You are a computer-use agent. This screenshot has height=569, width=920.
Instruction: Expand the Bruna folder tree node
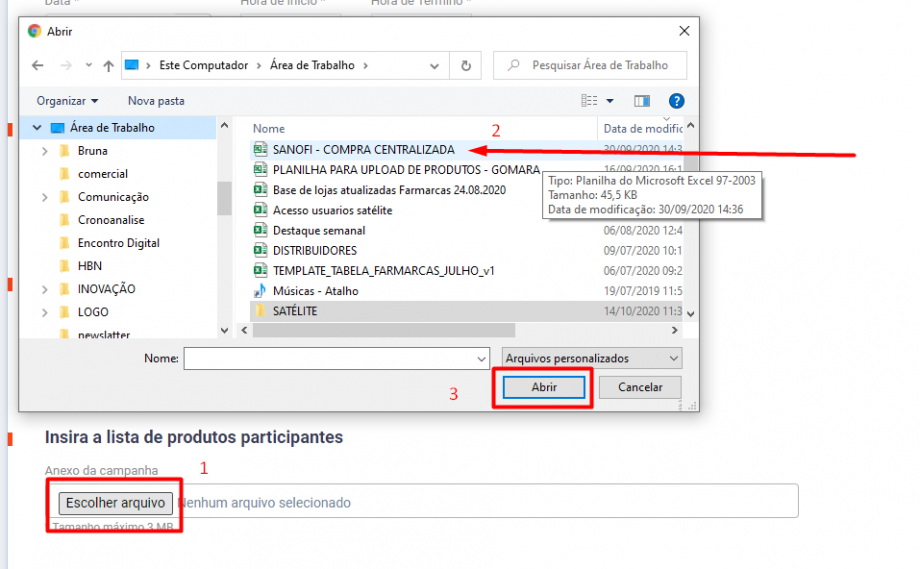click(45, 151)
